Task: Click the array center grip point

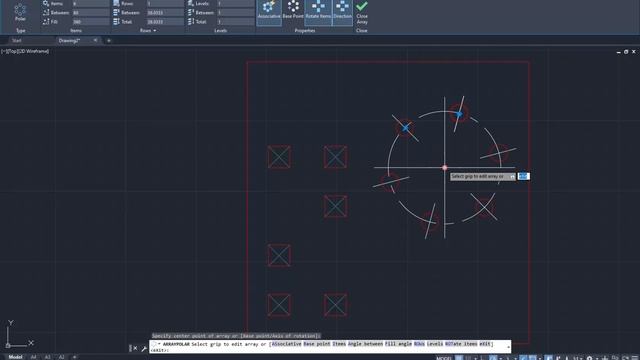Action: click(x=444, y=167)
